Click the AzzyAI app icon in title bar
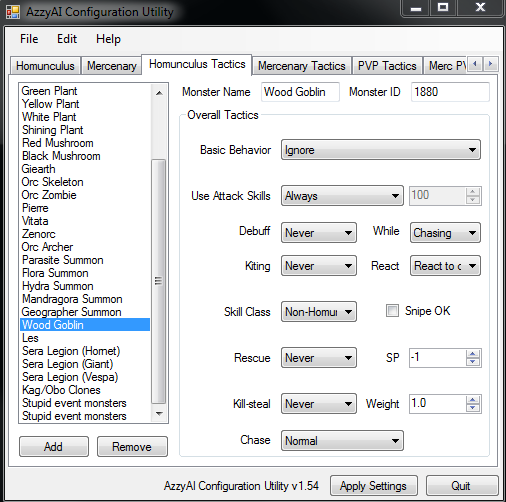 [13, 12]
